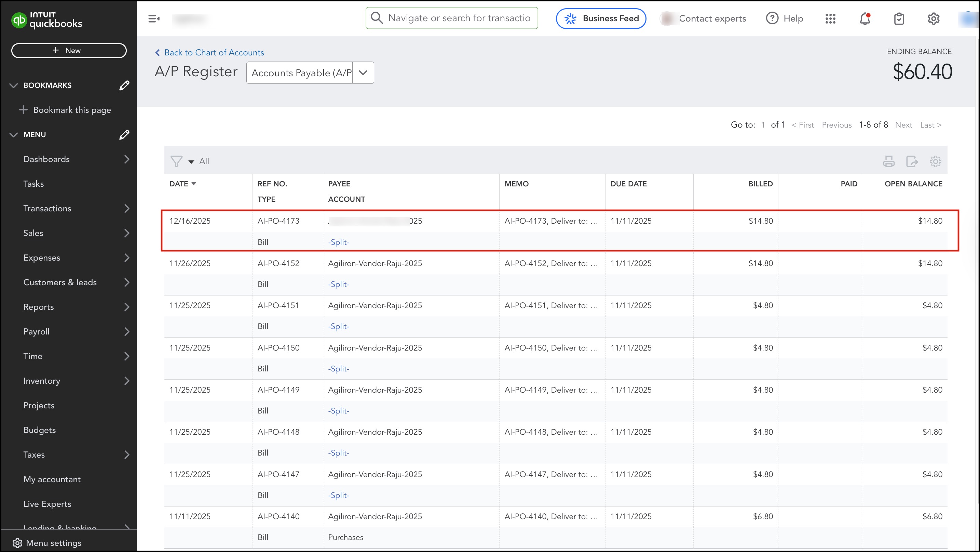Viewport: 980px width, 552px height.
Task: Print the register list
Action: (x=889, y=161)
